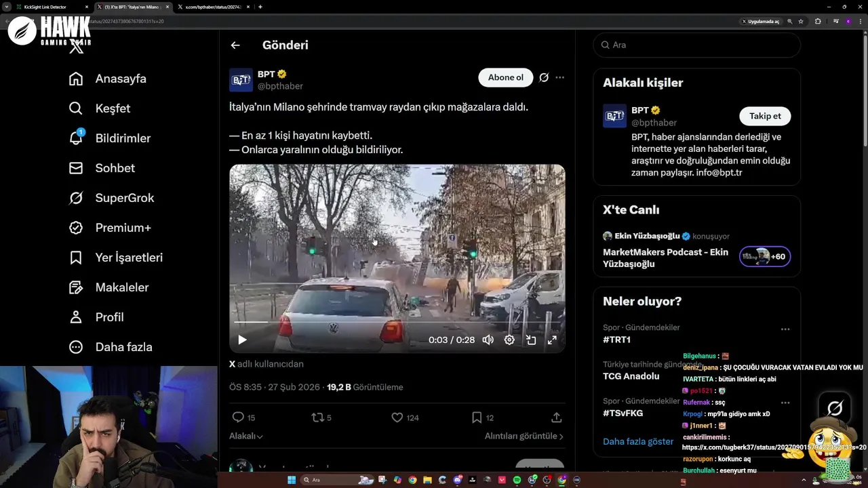The image size is (868, 488).
Task: Open Yer İşaretleri bookmarks
Action: pyautogui.click(x=116, y=258)
